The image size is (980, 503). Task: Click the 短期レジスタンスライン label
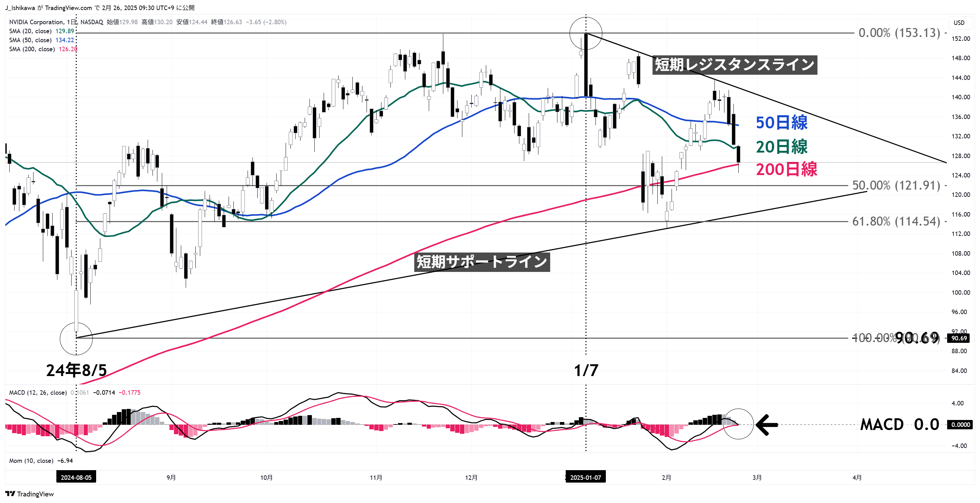734,64
